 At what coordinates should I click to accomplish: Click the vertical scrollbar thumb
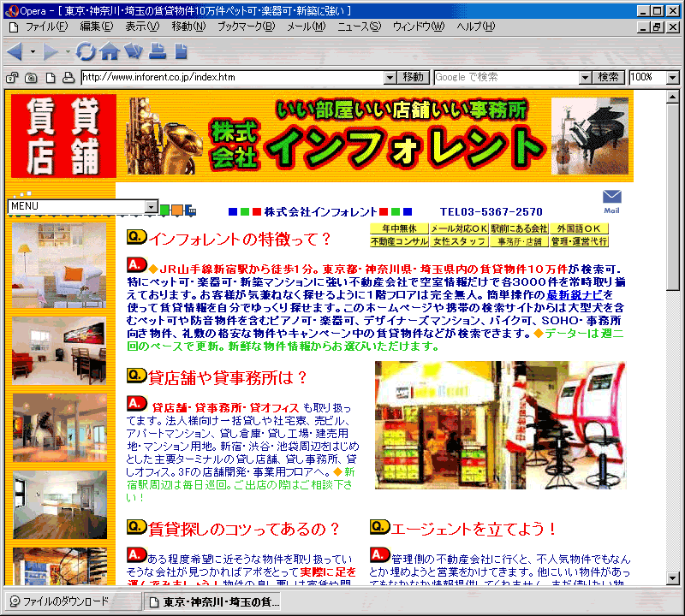coord(673,197)
